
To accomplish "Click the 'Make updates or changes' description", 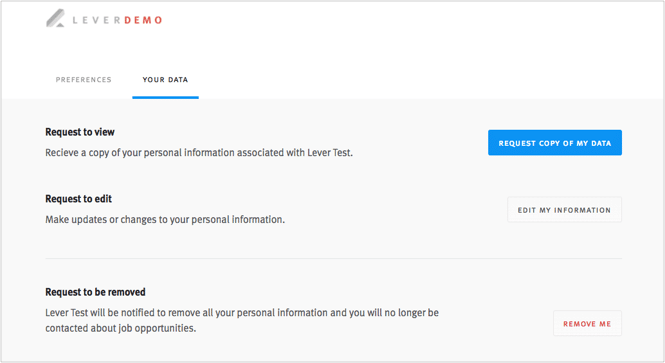I will pos(165,220).
